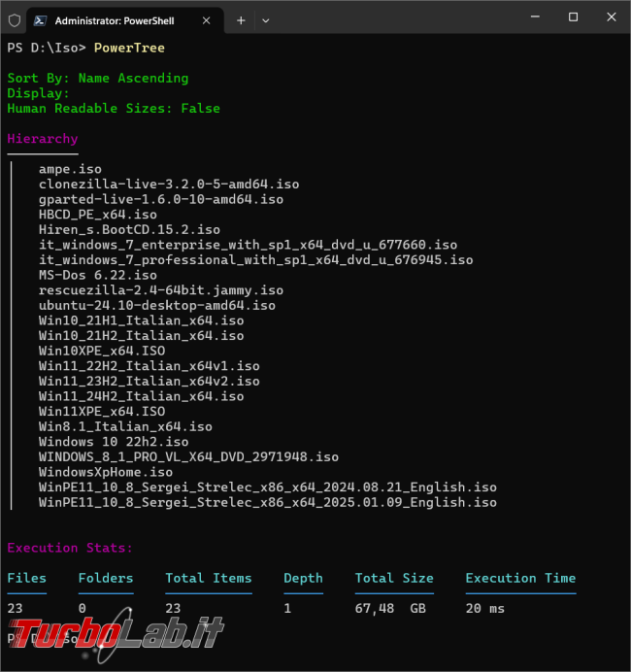Click the 'Sort By: Name Ascending' line
Viewport: 631px width, 672px height.
pyautogui.click(x=98, y=78)
